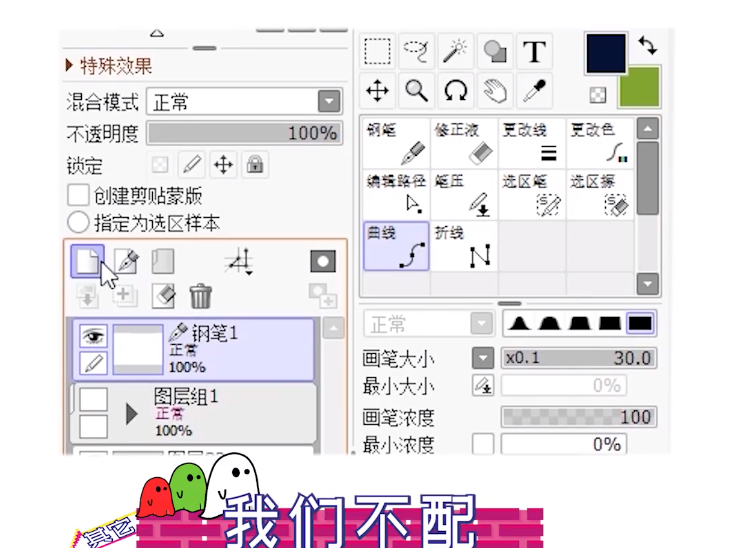The width and height of the screenshot is (740, 548).
Task: Expand the 图层组1 group arrow
Action: coord(131,414)
